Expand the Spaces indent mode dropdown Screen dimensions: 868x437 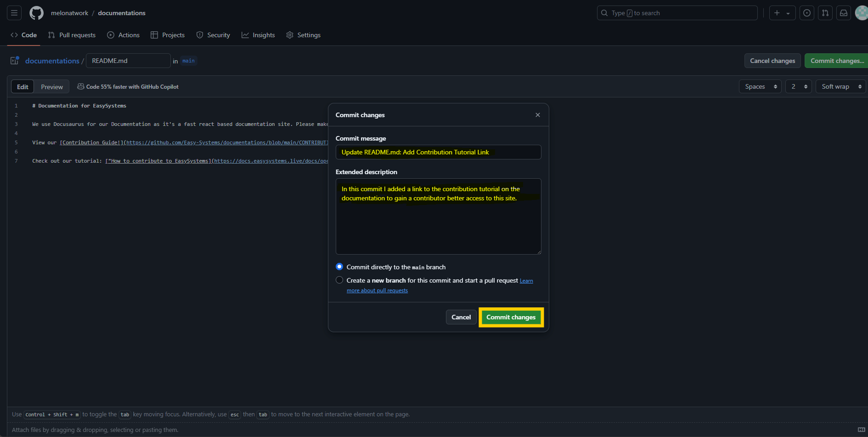[x=760, y=86]
